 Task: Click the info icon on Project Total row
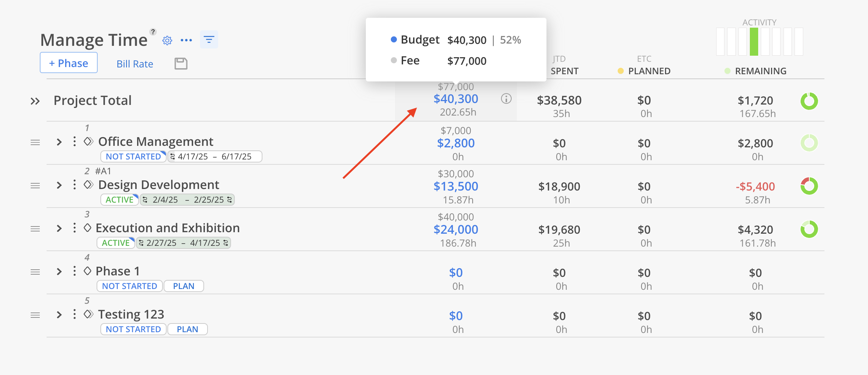506,99
